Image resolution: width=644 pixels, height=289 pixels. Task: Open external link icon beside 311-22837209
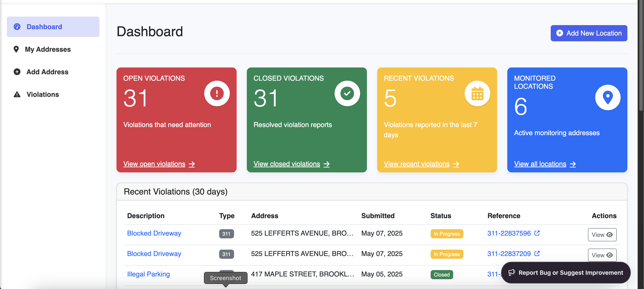(x=537, y=253)
